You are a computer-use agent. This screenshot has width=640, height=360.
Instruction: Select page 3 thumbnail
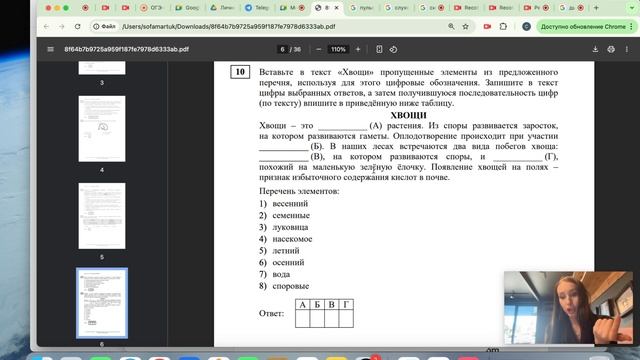coord(102,68)
